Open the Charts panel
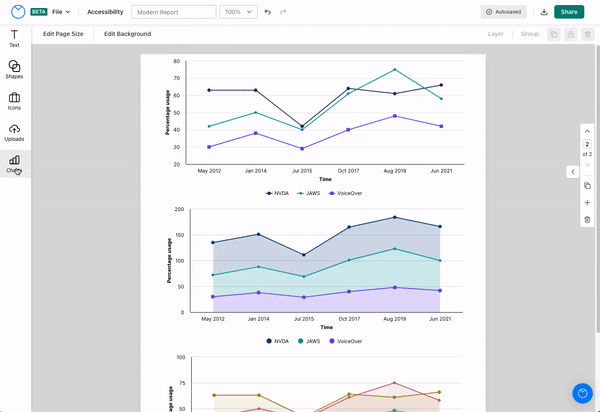Viewport: 600px width, 412px height. [x=14, y=164]
